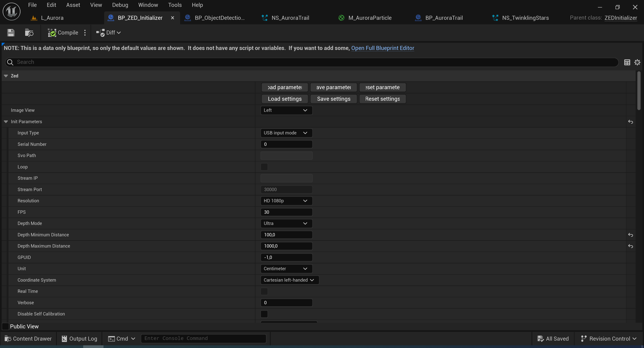Viewport: 644px width, 348px height.
Task: Open the Revision Control dropdown
Action: pyautogui.click(x=608, y=338)
